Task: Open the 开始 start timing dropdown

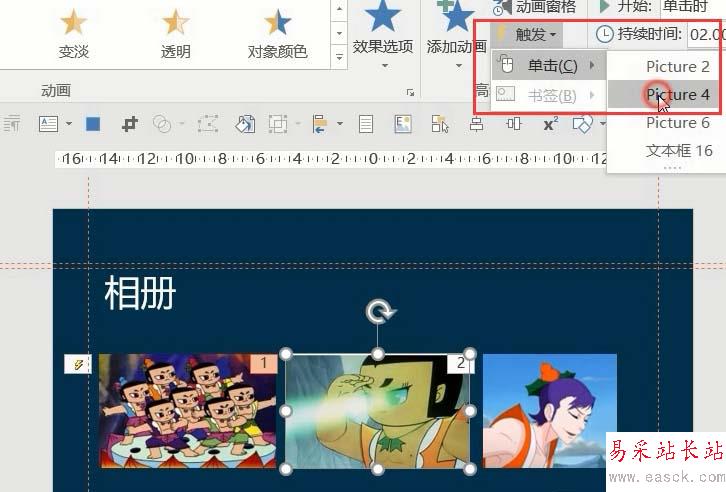Action: coord(693,6)
